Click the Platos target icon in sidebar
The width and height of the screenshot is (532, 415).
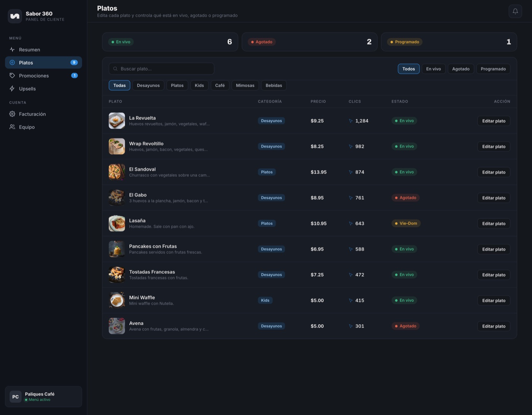(x=12, y=62)
